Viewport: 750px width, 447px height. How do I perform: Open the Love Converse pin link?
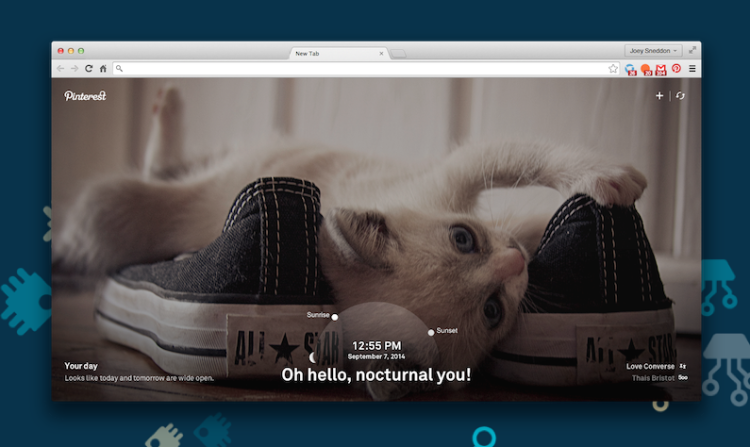pyautogui.click(x=650, y=367)
